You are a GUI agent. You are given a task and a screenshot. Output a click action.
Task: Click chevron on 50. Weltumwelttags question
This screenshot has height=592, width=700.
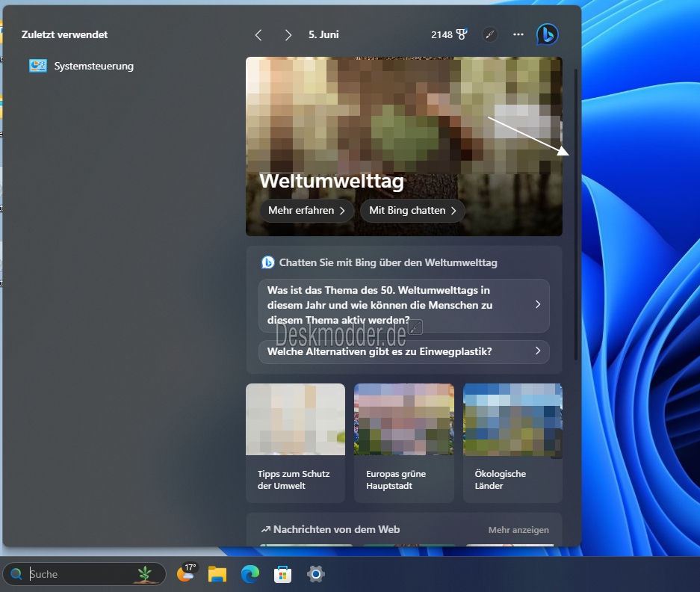pyautogui.click(x=537, y=305)
